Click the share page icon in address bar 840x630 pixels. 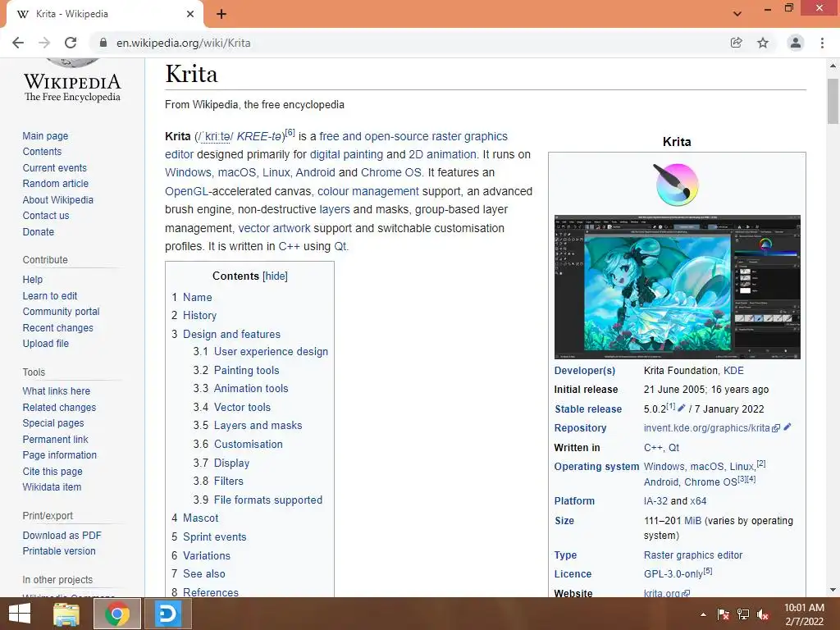737,43
